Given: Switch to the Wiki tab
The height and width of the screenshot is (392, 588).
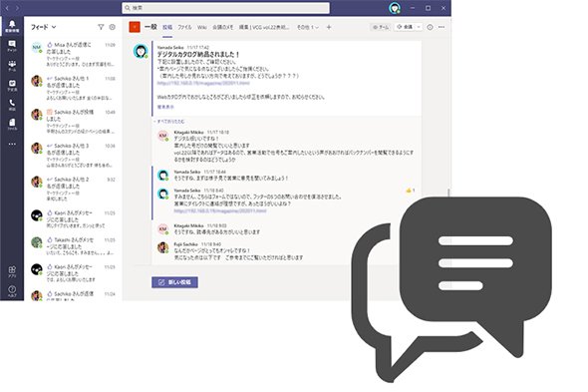Looking at the screenshot, I should (x=201, y=27).
